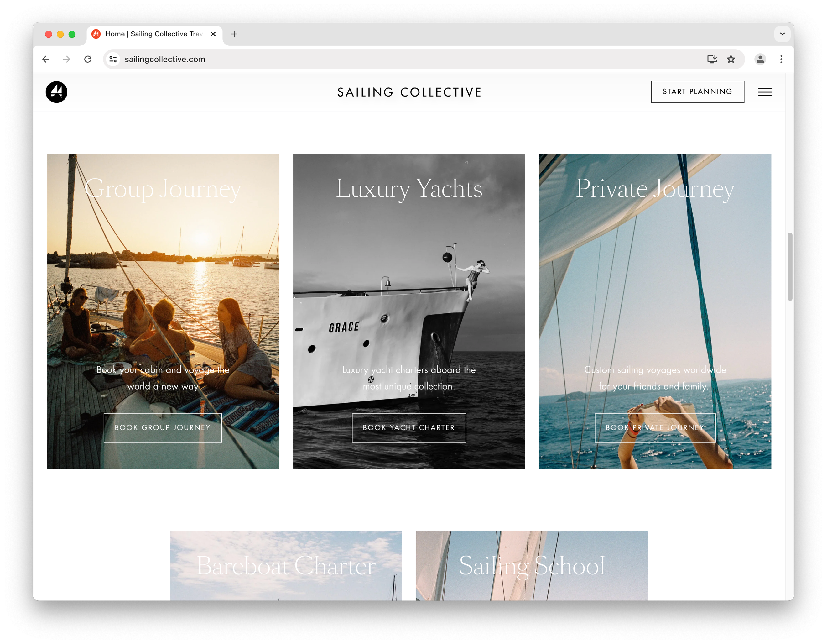Open a new tab with plus button
827x644 pixels.
point(234,34)
